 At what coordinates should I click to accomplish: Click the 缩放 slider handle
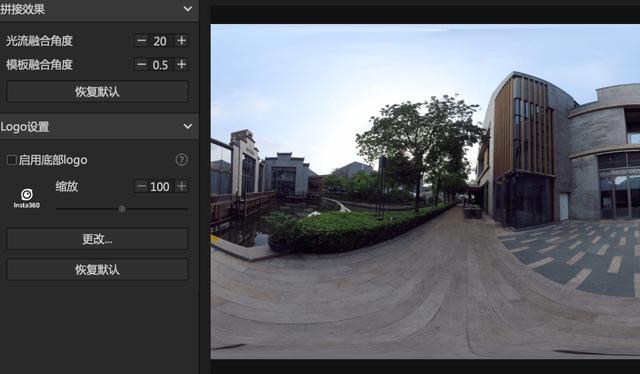point(122,209)
